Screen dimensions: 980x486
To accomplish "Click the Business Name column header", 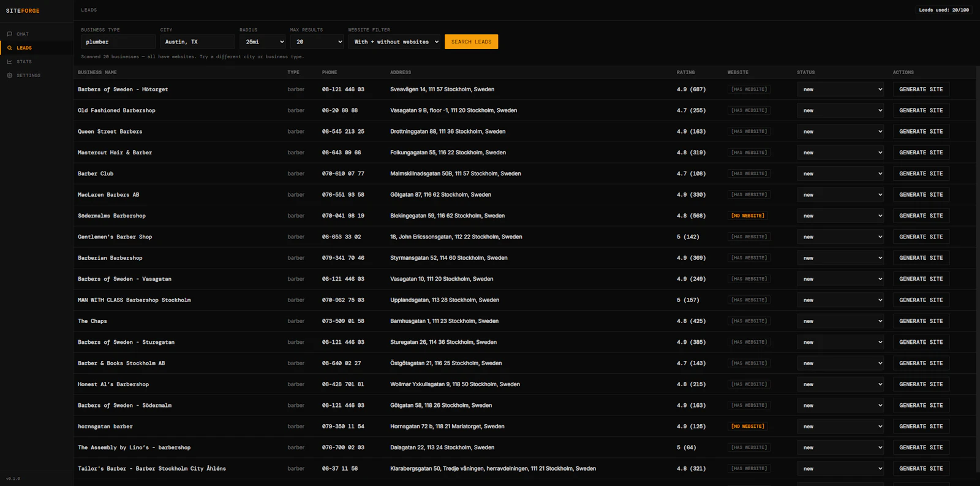I will [97, 72].
